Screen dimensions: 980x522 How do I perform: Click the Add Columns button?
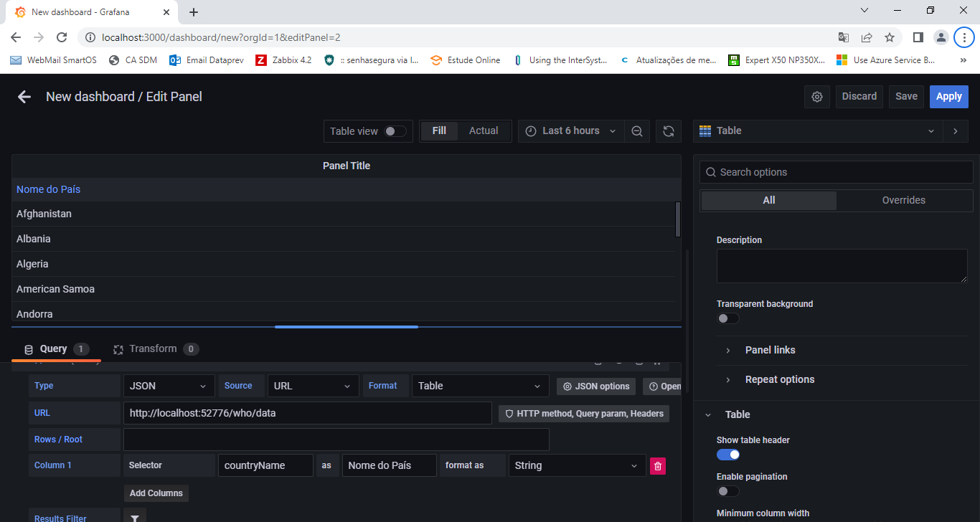[x=156, y=493]
